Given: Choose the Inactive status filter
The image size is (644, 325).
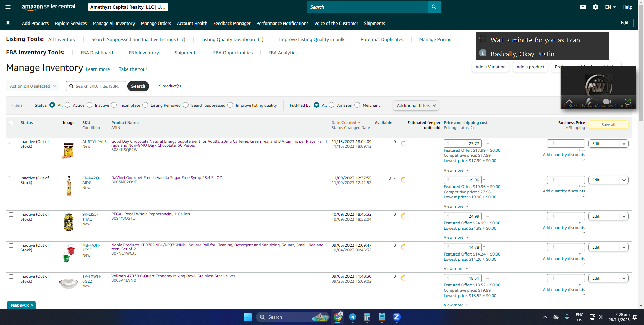Looking at the screenshot, I should (90, 105).
